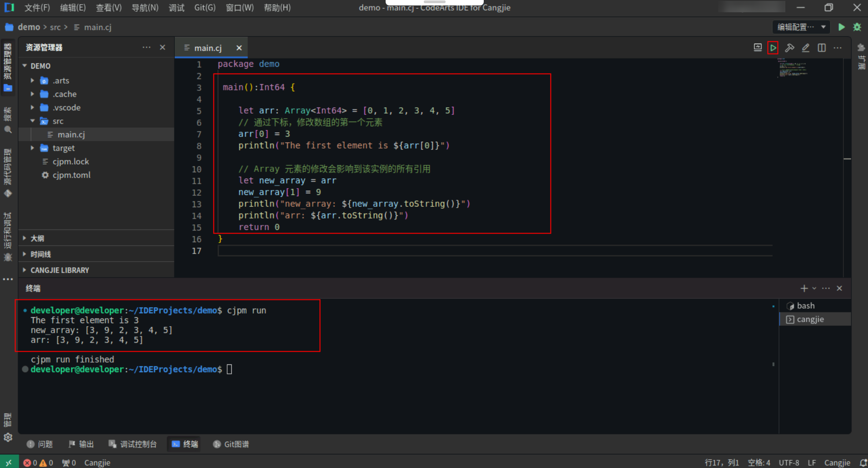Click the remote connection icon in status bar
868x468 pixels.
[9, 462]
